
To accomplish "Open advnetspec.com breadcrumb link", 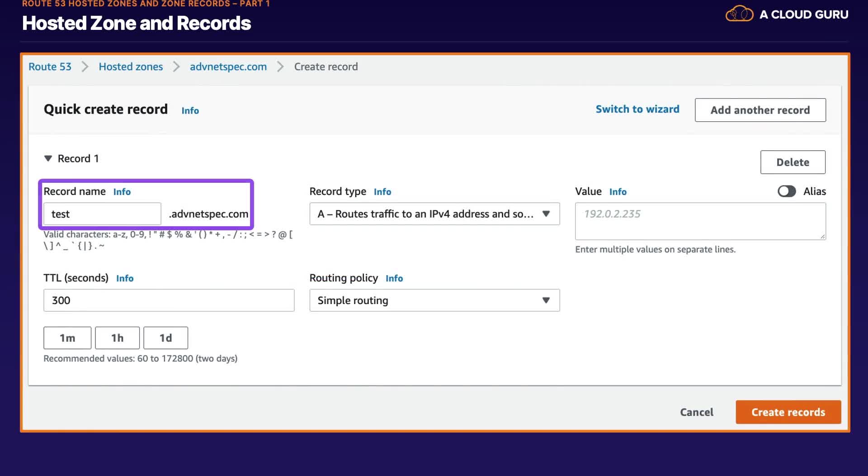I will coord(228,67).
